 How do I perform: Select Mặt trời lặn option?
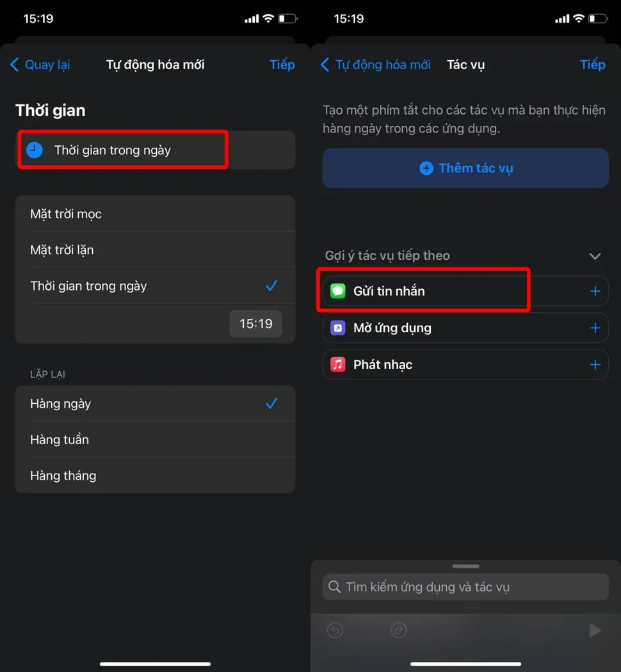pos(155,250)
